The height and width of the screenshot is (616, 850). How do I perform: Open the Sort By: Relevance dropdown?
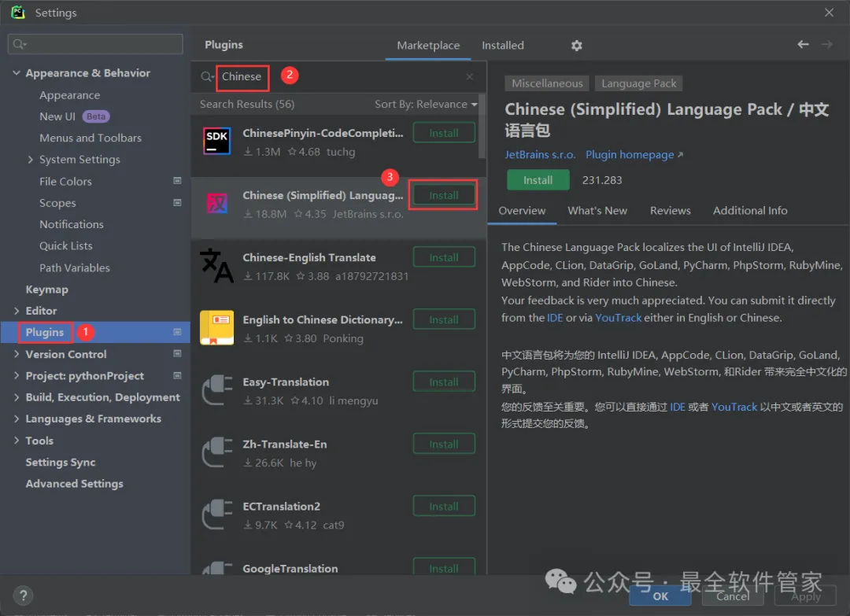(426, 104)
